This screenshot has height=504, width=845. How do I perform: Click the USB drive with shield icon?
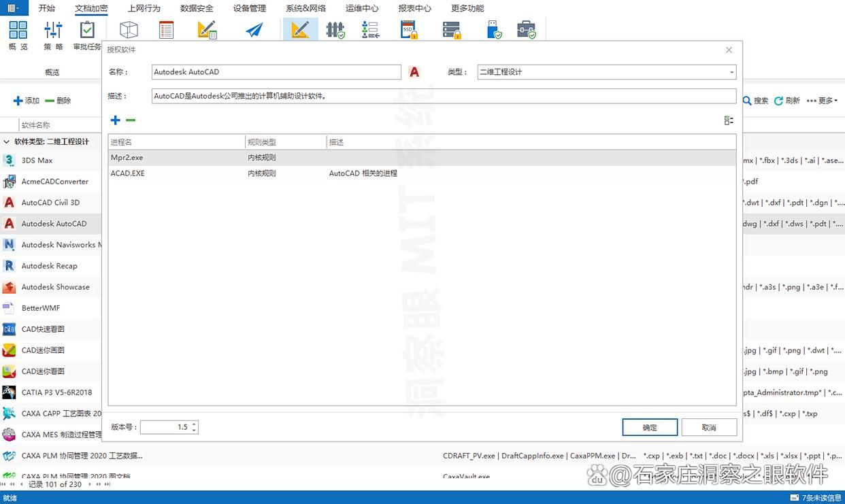[495, 30]
